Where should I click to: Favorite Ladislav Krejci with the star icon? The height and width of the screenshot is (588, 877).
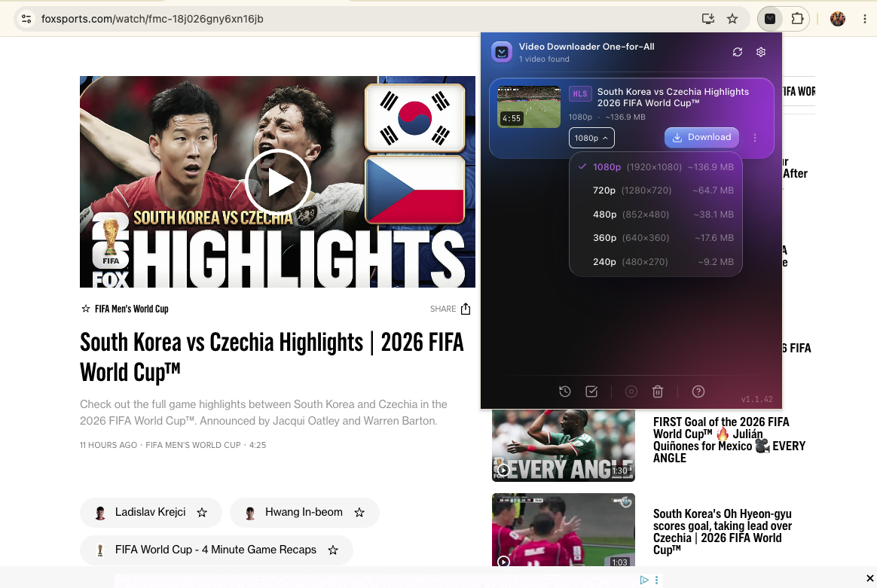(202, 513)
